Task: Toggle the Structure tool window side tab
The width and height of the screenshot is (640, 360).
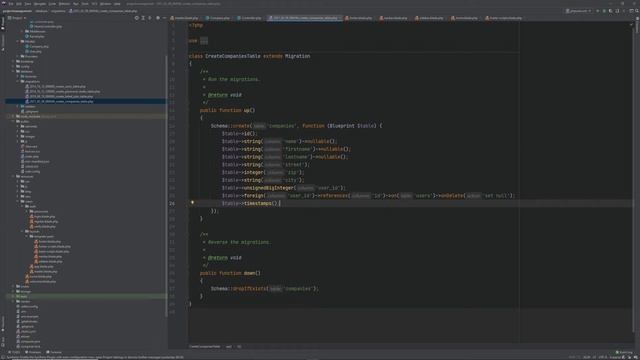Action: point(3,43)
